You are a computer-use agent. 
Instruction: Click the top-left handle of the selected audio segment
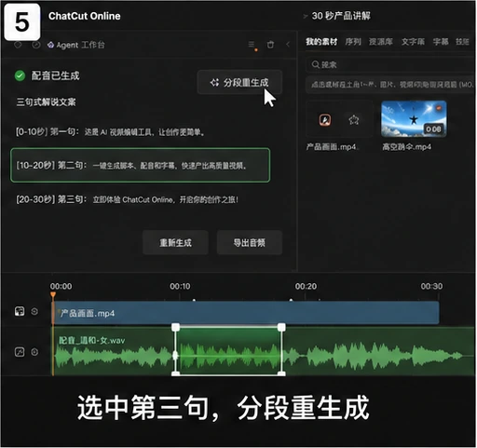(176, 327)
